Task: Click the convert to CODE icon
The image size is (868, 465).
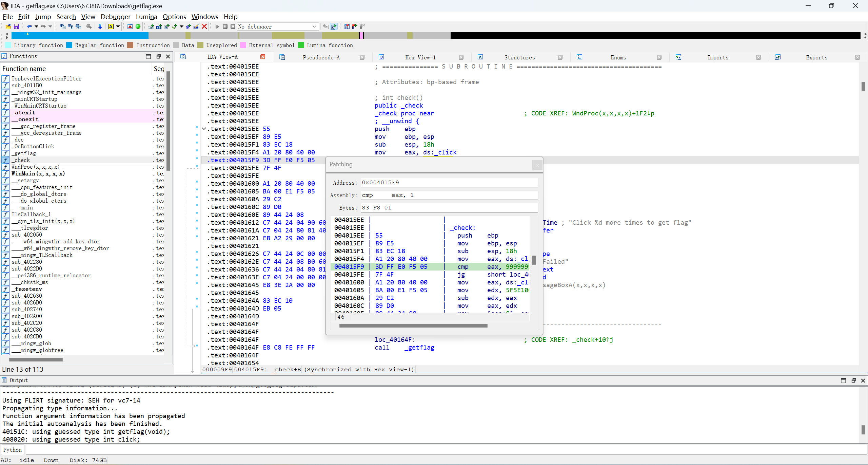Action: 151,26
